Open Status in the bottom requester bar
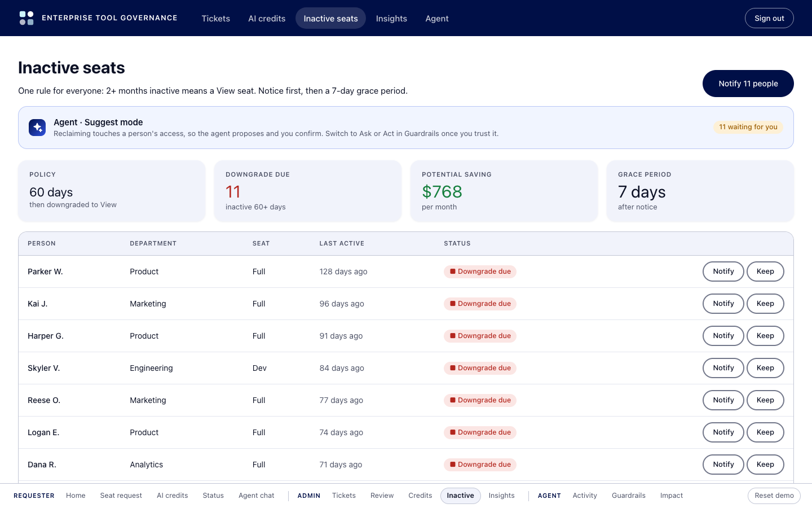The width and height of the screenshot is (812, 508). pyautogui.click(x=213, y=496)
